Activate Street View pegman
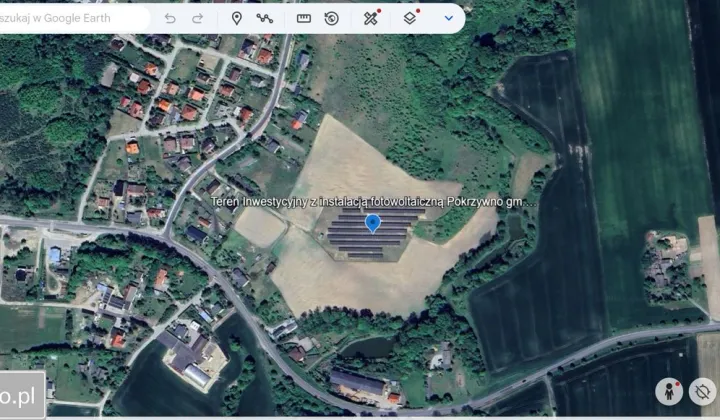Image resolution: width=720 pixels, height=420 pixels. tap(669, 392)
